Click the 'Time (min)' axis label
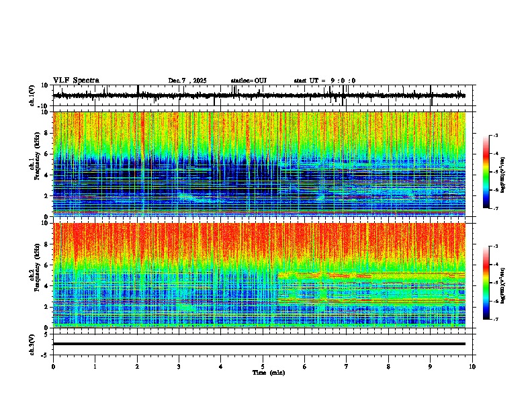 (x=269, y=373)
